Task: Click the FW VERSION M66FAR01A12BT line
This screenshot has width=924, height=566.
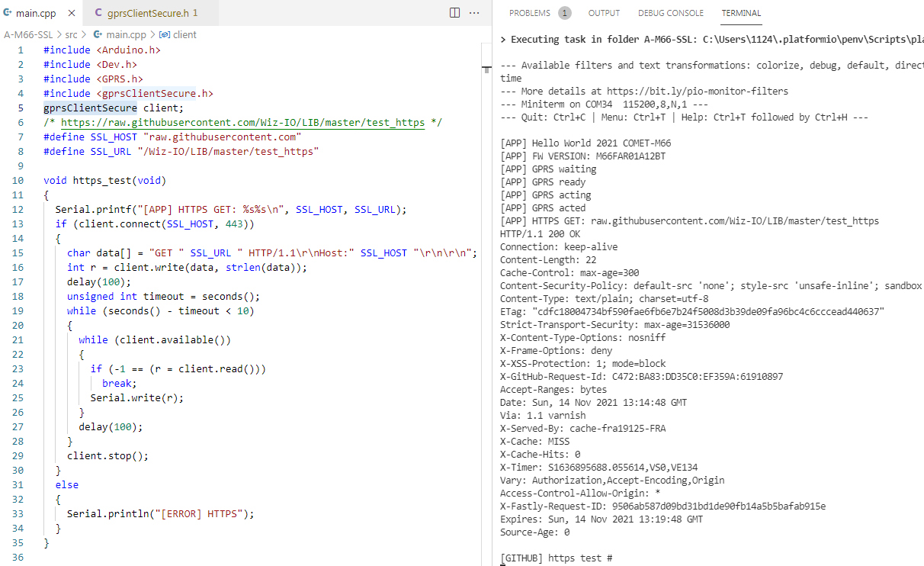Action: (582, 156)
